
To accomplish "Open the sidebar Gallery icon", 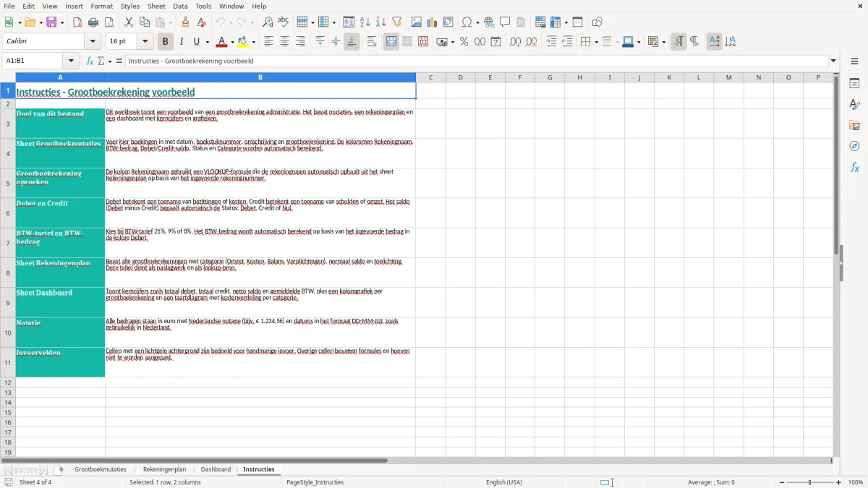I will tap(854, 125).
